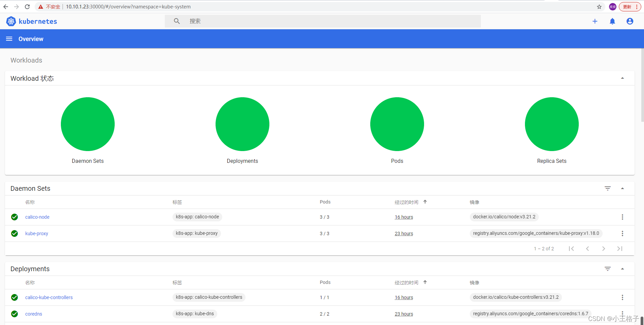Click coredns green status check icon
The height and width of the screenshot is (325, 644).
point(14,314)
